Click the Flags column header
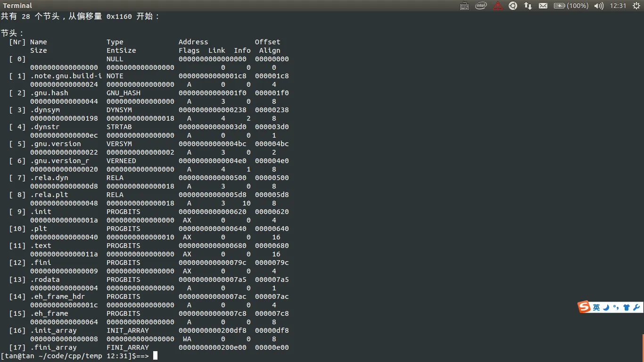644x362 pixels. point(189,50)
